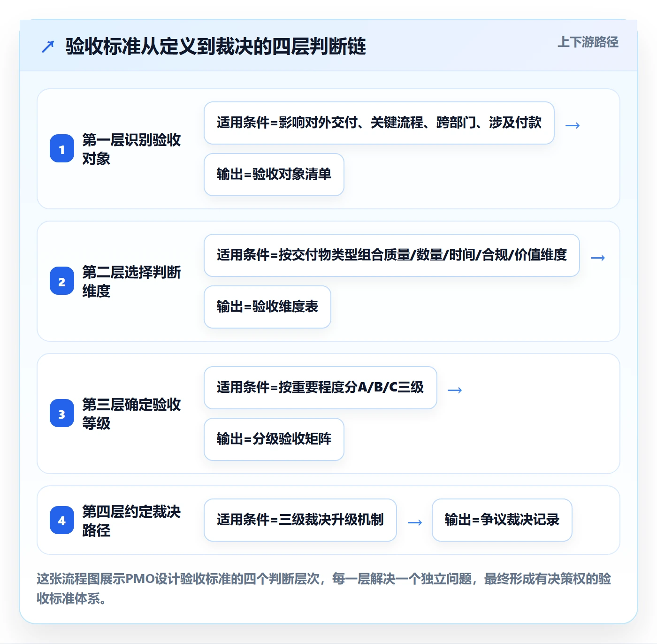
Task: Click the 输出=验收对象清单 box
Action: [274, 175]
